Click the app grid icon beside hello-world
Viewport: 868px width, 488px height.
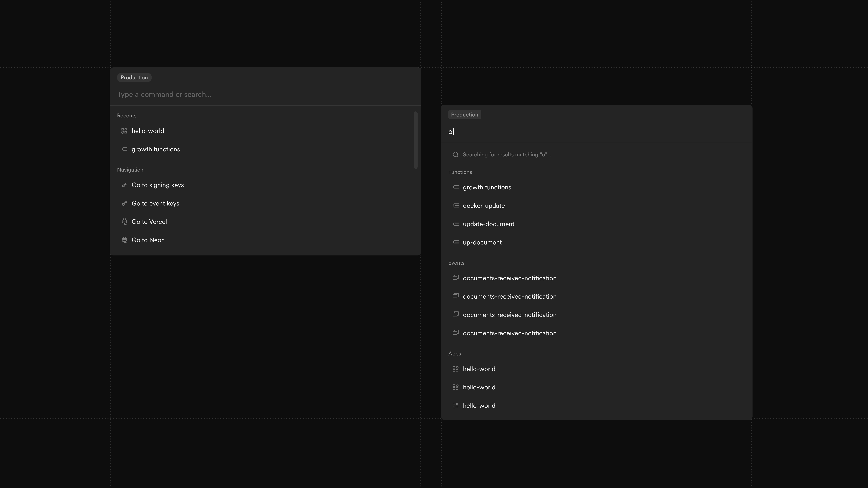(124, 131)
